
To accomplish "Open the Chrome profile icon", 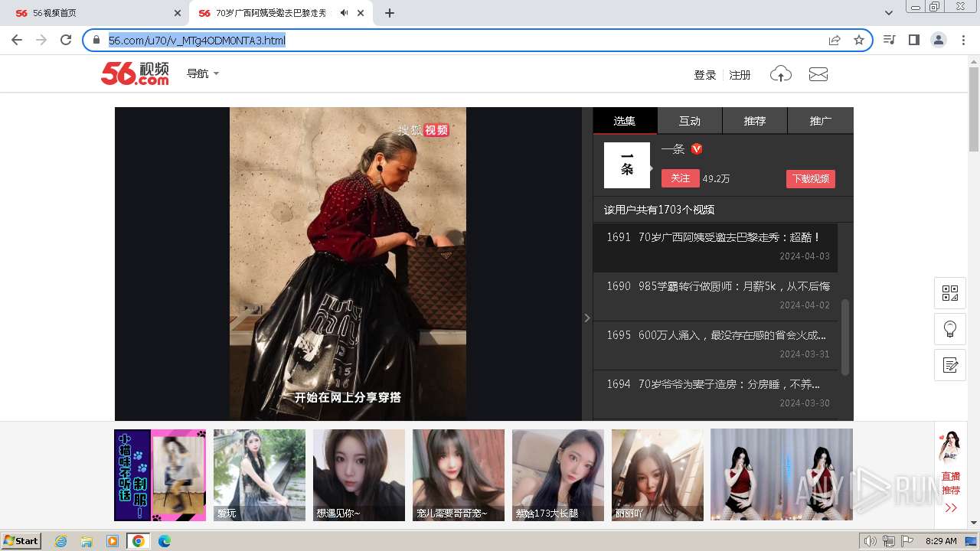I will click(938, 40).
